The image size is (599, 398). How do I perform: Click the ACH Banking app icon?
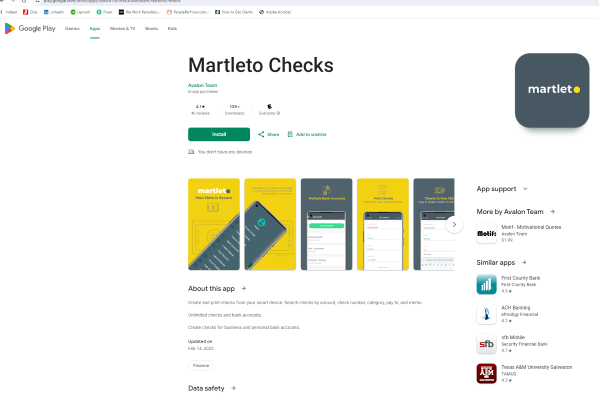486,314
